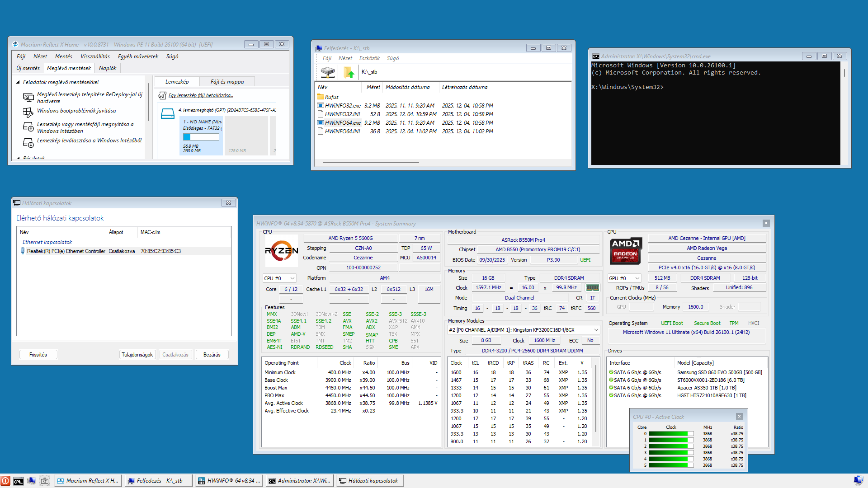
Task: Switch to the 'Naplók' tab
Action: click(x=108, y=68)
